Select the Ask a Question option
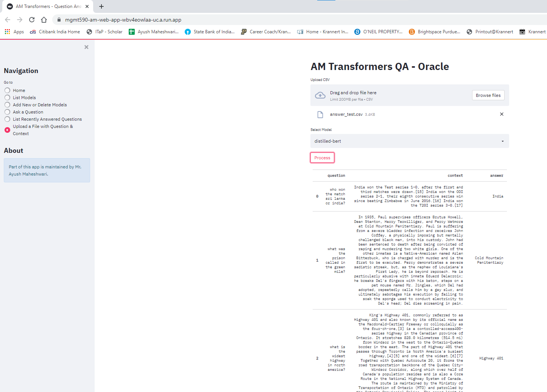Image resolution: width=547 pixels, height=392 pixels. 7,112
